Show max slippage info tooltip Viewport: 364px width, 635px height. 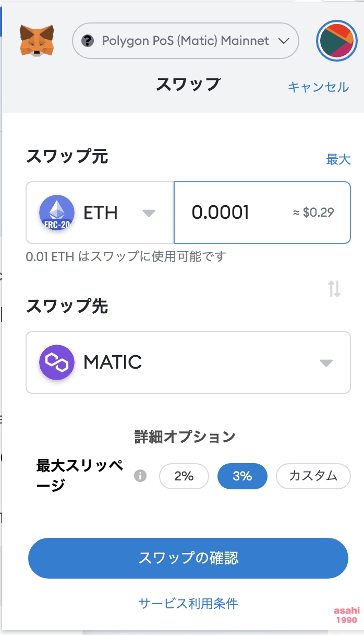(140, 476)
